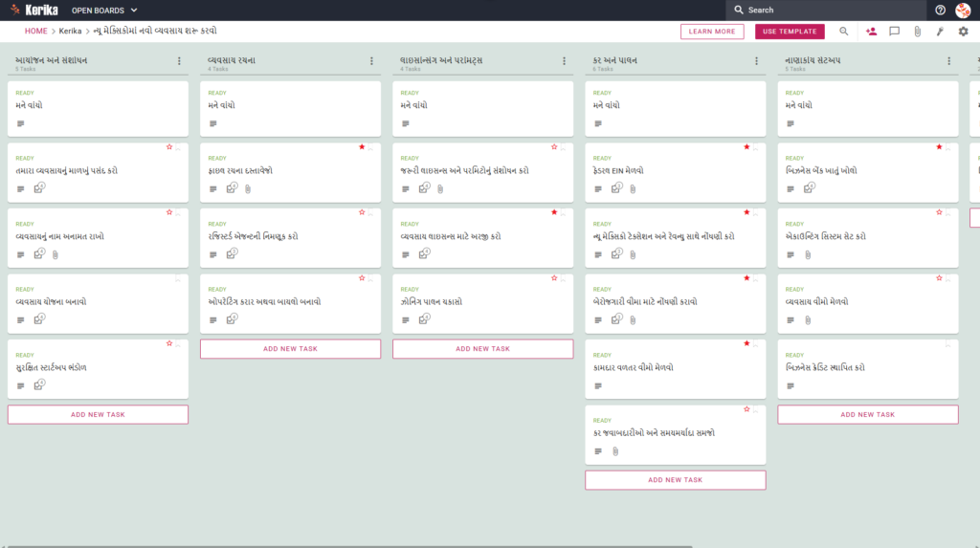Open the add team member icon
980x548 pixels.
point(871,32)
